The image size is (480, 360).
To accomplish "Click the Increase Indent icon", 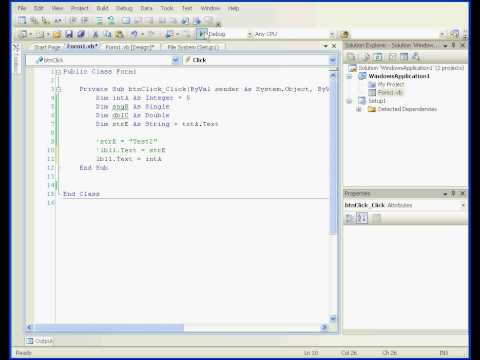I will click(85, 21).
